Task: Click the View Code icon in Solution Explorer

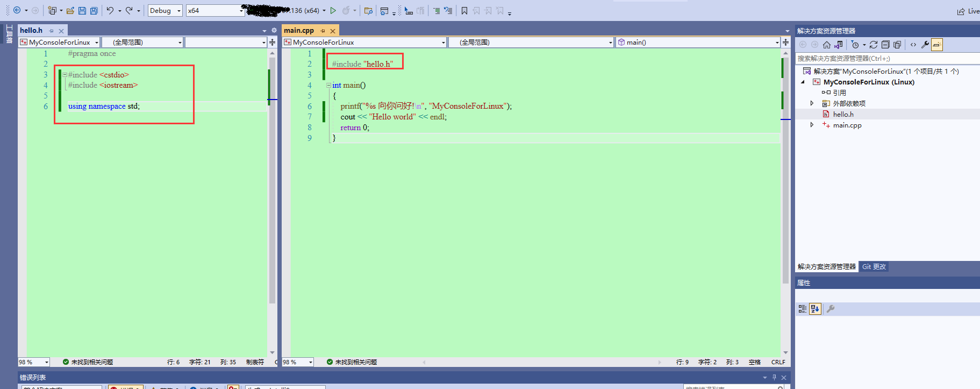Action: click(x=913, y=45)
